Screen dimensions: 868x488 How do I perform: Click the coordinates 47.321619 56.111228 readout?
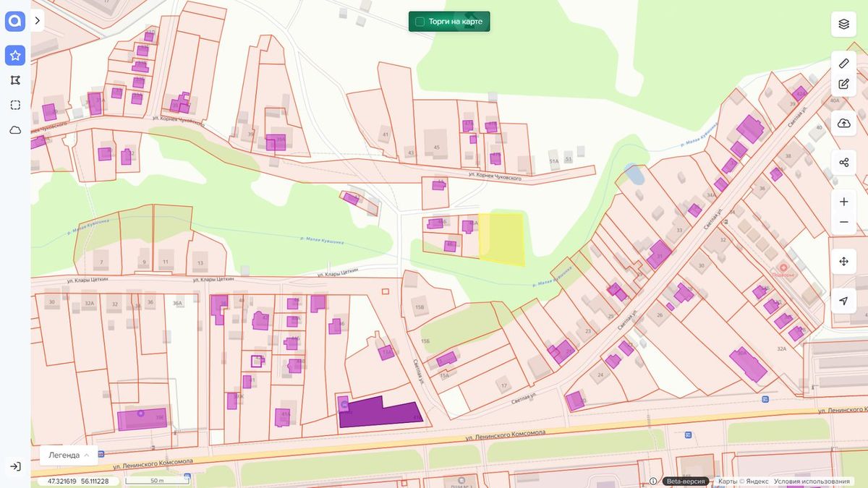pos(78,481)
